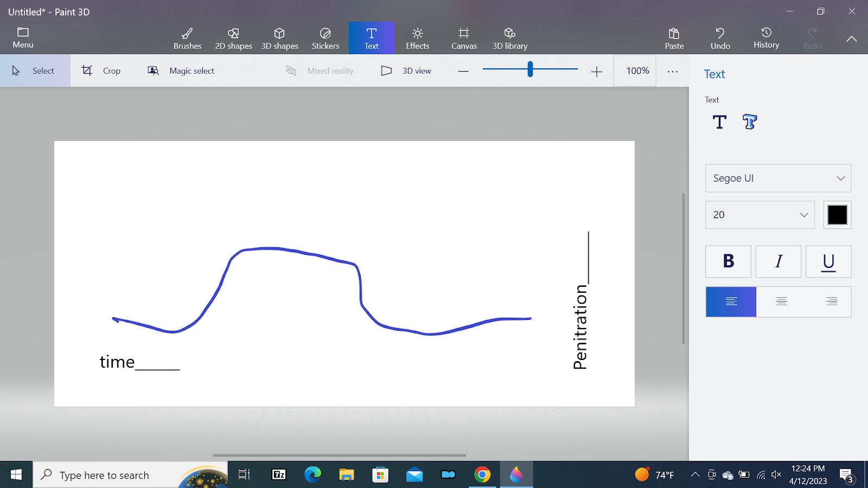This screenshot has width=868, height=488.
Task: Toggle bold formatting
Action: pos(728,261)
